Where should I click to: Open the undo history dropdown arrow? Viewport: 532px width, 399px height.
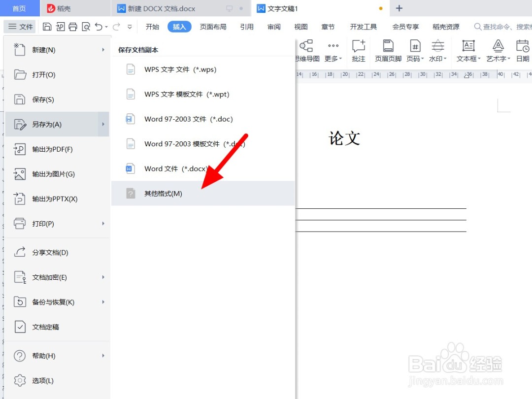(x=106, y=27)
